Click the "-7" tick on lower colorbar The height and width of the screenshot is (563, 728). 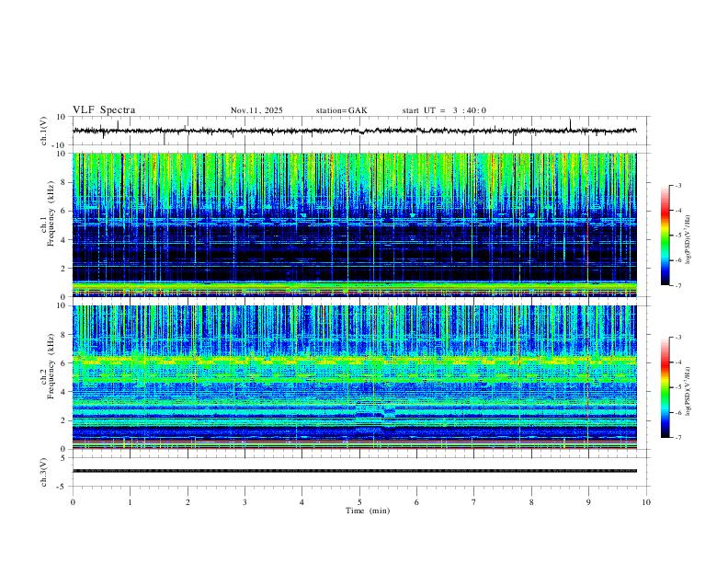pos(677,438)
